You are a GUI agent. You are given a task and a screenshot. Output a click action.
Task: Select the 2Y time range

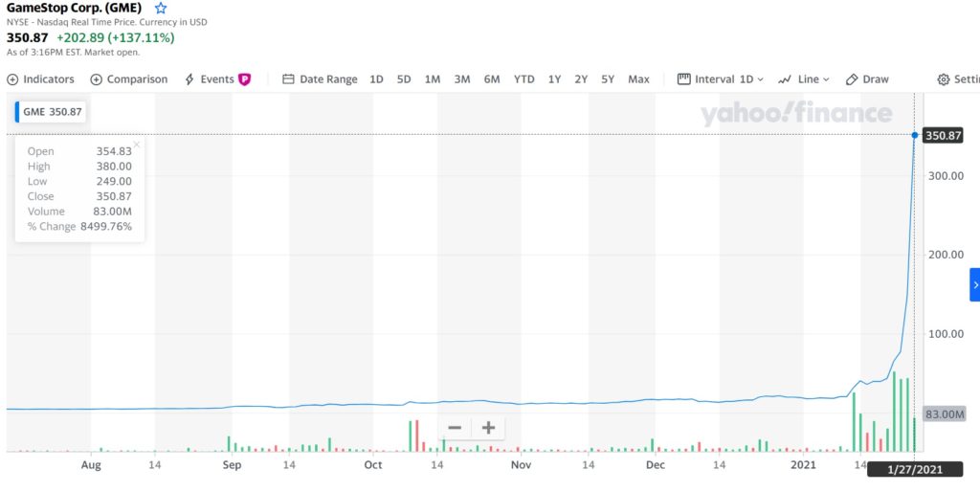pyautogui.click(x=581, y=79)
